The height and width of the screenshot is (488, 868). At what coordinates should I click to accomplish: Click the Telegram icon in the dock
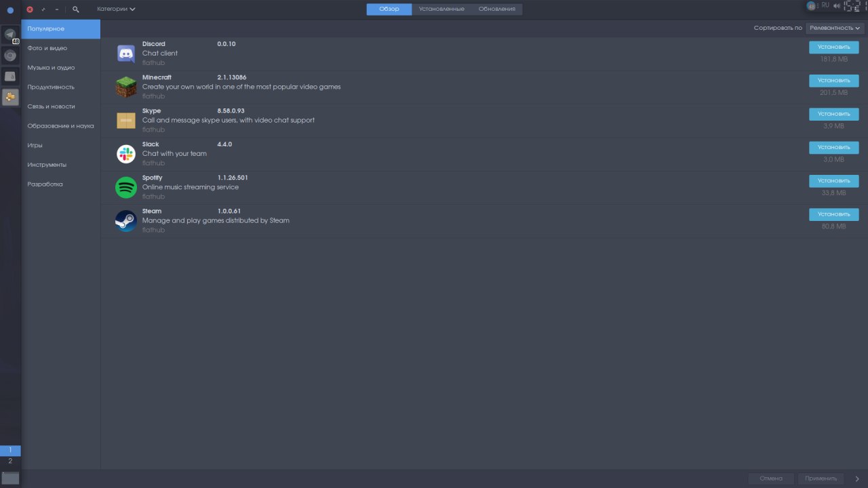click(x=10, y=35)
